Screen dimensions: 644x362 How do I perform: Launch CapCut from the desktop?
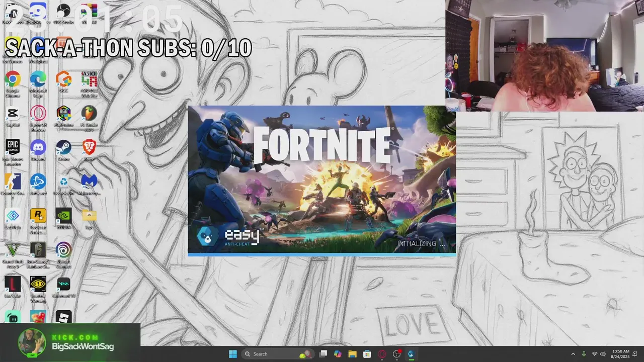pyautogui.click(x=13, y=116)
